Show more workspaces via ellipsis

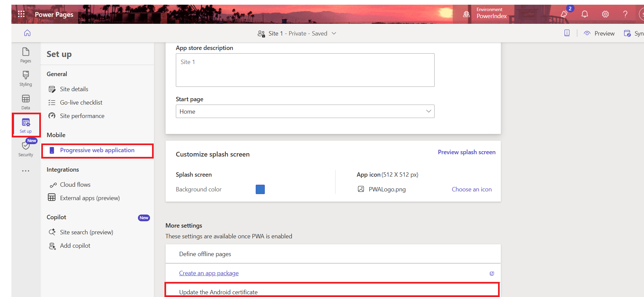click(26, 171)
